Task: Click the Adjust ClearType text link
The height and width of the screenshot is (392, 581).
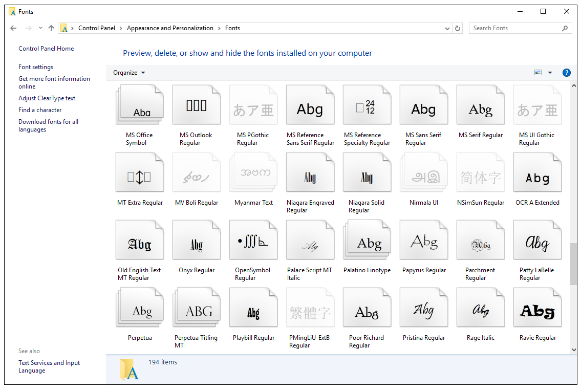Action: [47, 98]
